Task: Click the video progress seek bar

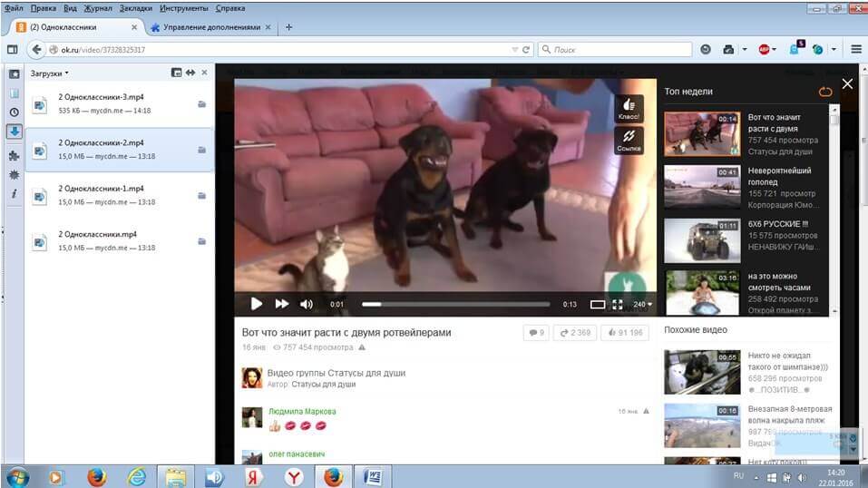Action: coord(455,304)
